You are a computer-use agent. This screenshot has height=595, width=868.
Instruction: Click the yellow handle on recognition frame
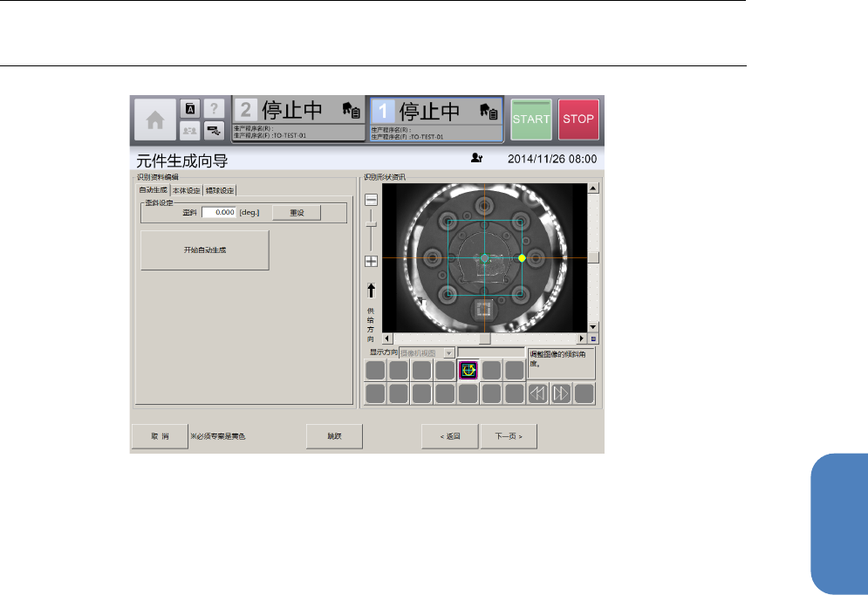pos(522,258)
